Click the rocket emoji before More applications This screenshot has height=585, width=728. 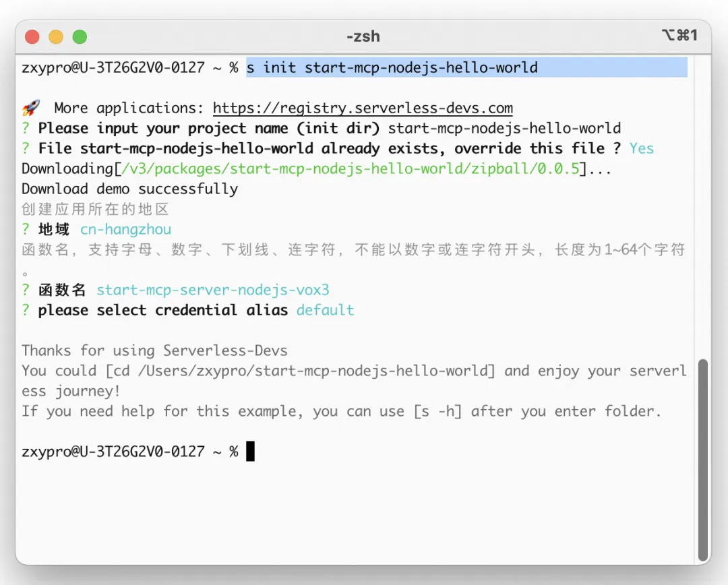tap(31, 109)
